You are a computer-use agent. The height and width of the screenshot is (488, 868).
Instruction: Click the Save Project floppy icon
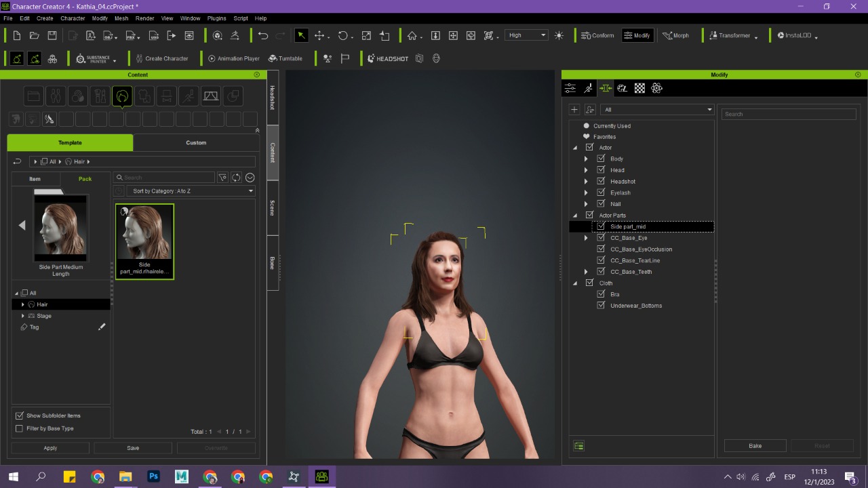52,35
